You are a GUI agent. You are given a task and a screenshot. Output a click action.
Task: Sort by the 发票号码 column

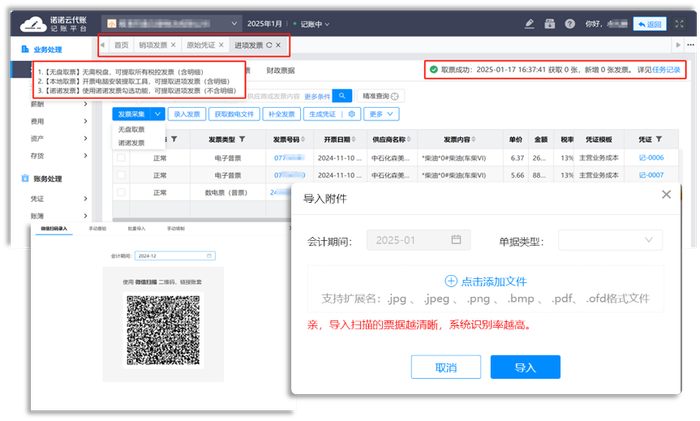coord(303,139)
